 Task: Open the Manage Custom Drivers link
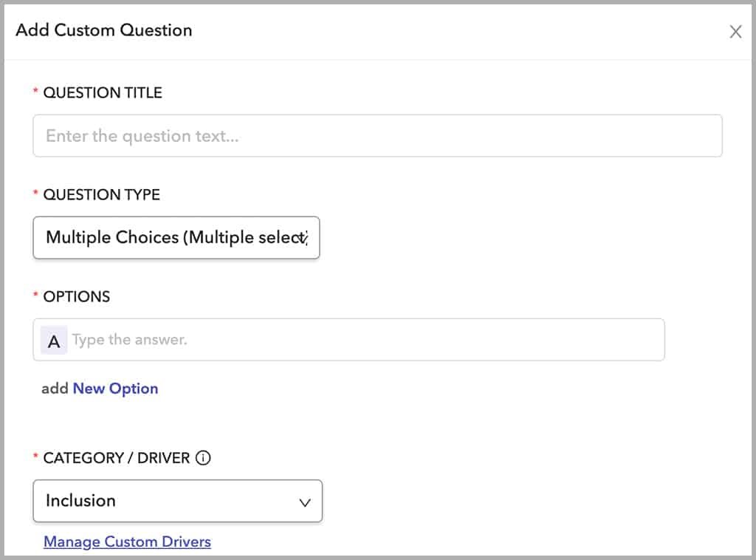click(127, 542)
